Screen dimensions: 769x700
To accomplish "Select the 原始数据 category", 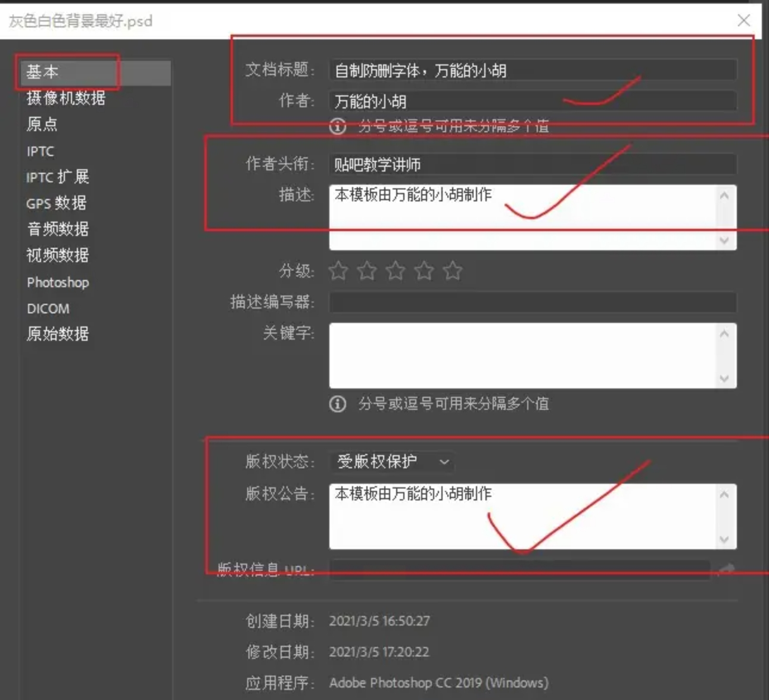I will (58, 334).
